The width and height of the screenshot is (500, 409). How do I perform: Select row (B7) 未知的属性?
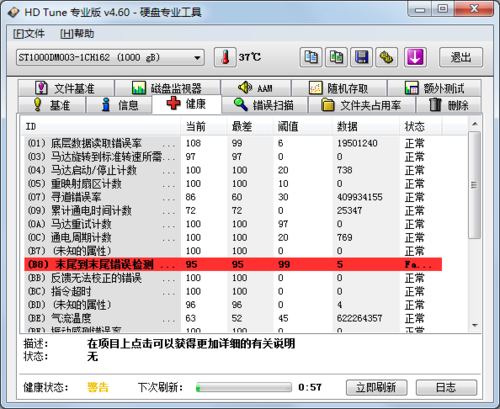click(x=233, y=251)
